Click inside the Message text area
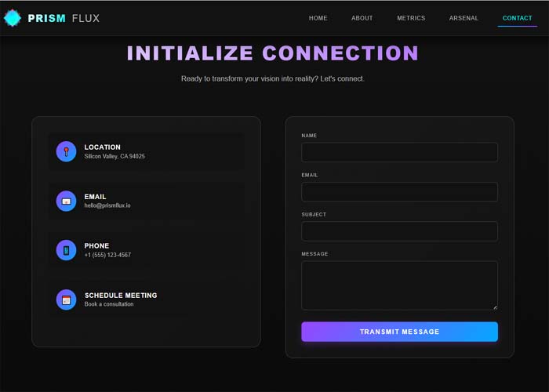Viewport: 549px width, 392px height. click(399, 285)
